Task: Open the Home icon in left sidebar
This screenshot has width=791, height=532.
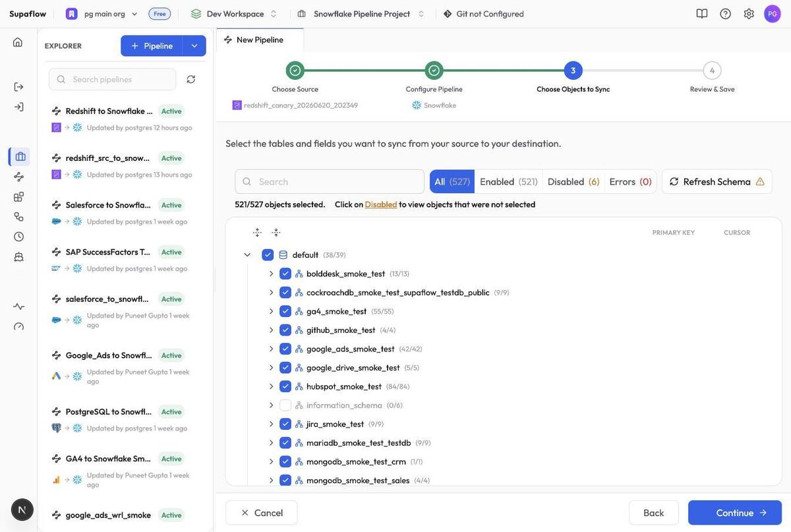Action: (18, 42)
